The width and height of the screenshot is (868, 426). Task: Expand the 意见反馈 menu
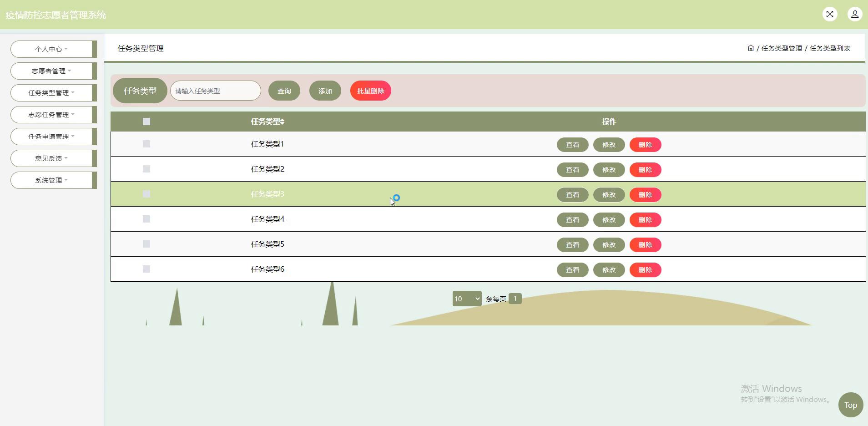53,158
